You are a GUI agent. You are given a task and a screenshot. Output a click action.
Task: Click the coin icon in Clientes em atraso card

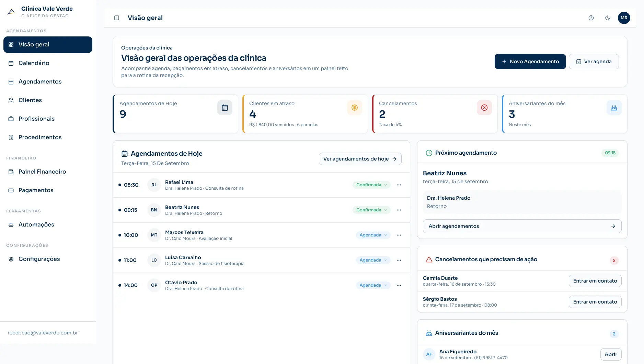[x=355, y=108]
